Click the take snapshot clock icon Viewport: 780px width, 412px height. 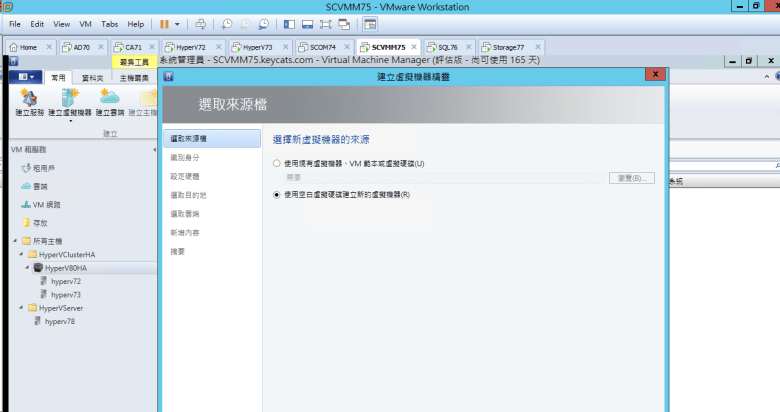[226, 23]
